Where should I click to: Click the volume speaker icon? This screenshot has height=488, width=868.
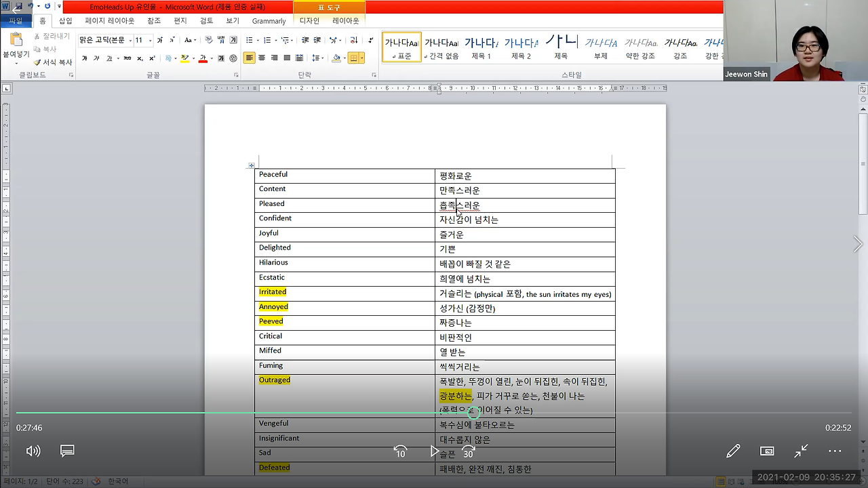tap(33, 451)
